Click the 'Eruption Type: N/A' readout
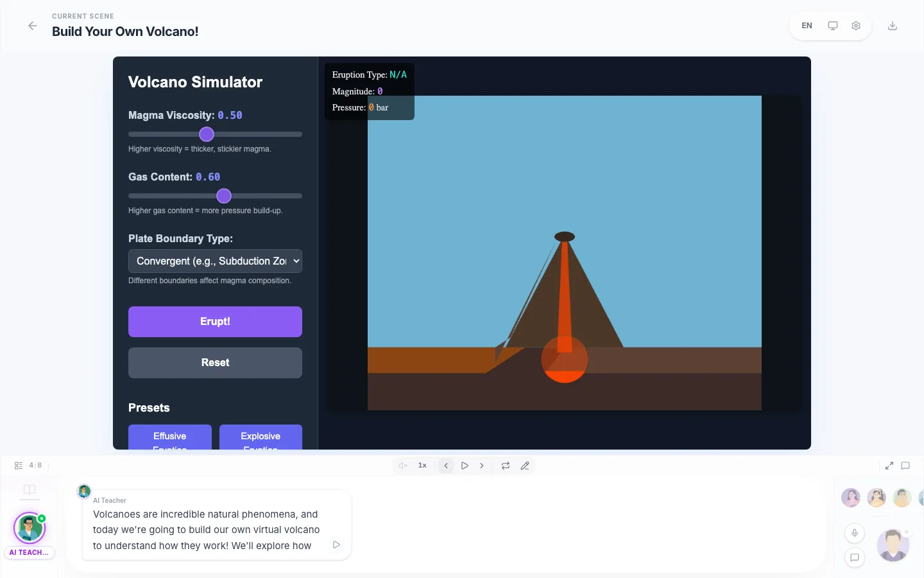This screenshot has width=924, height=578. 370,74
